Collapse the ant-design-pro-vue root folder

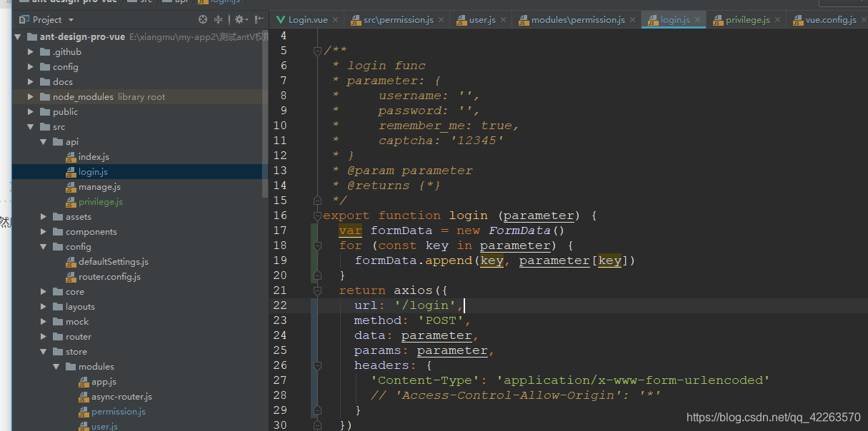(17, 36)
